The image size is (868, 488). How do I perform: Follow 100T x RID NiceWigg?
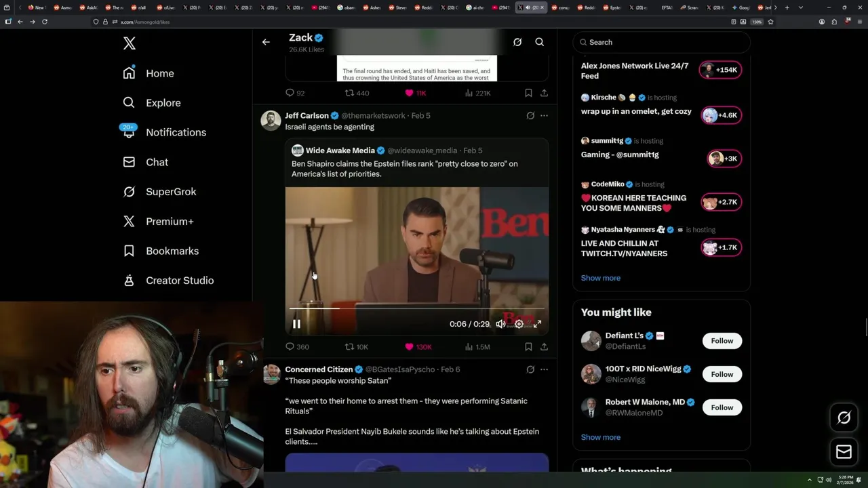tap(722, 374)
